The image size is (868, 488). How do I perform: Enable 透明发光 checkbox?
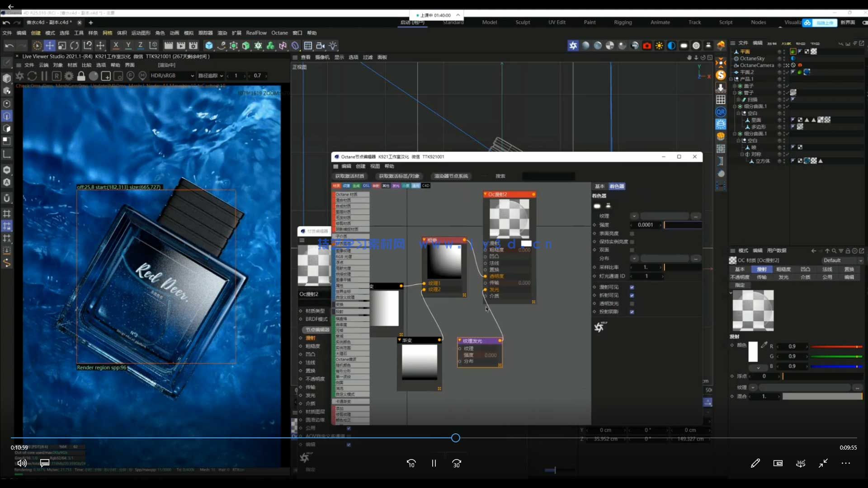point(632,304)
